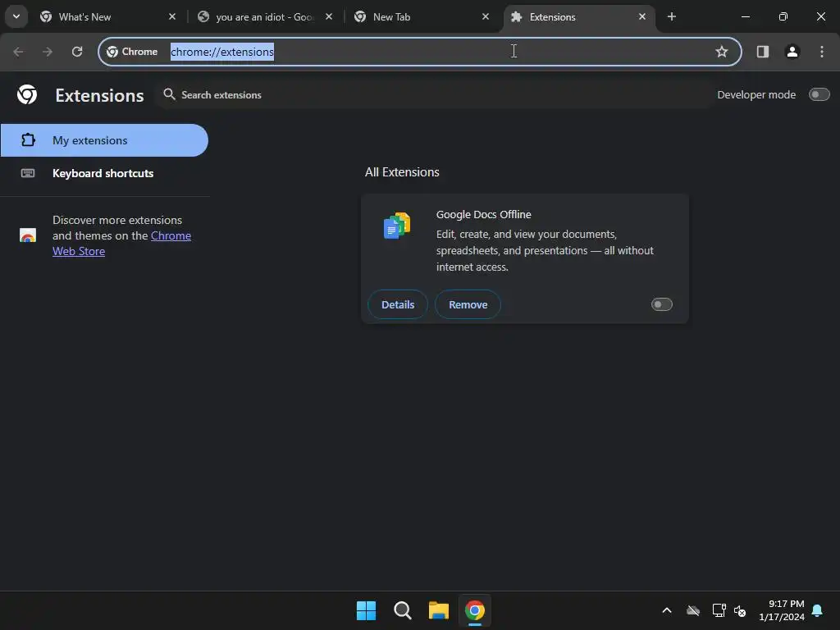Select My extensions in sidebar
This screenshot has width=840, height=630.
pyautogui.click(x=104, y=140)
